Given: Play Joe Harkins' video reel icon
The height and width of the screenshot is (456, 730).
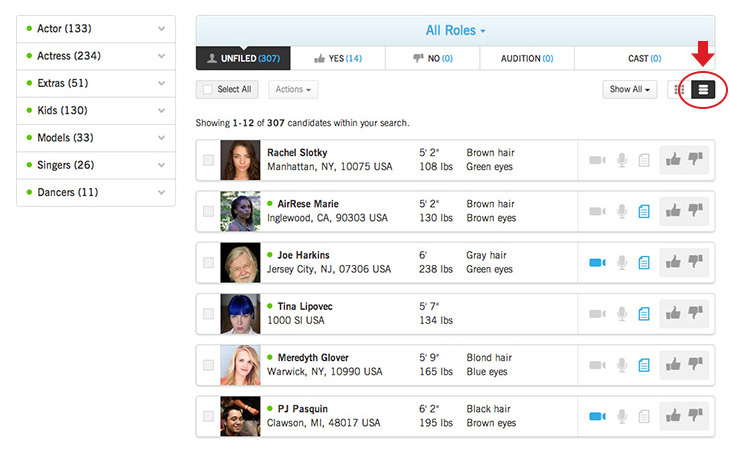Looking at the screenshot, I should click(597, 263).
